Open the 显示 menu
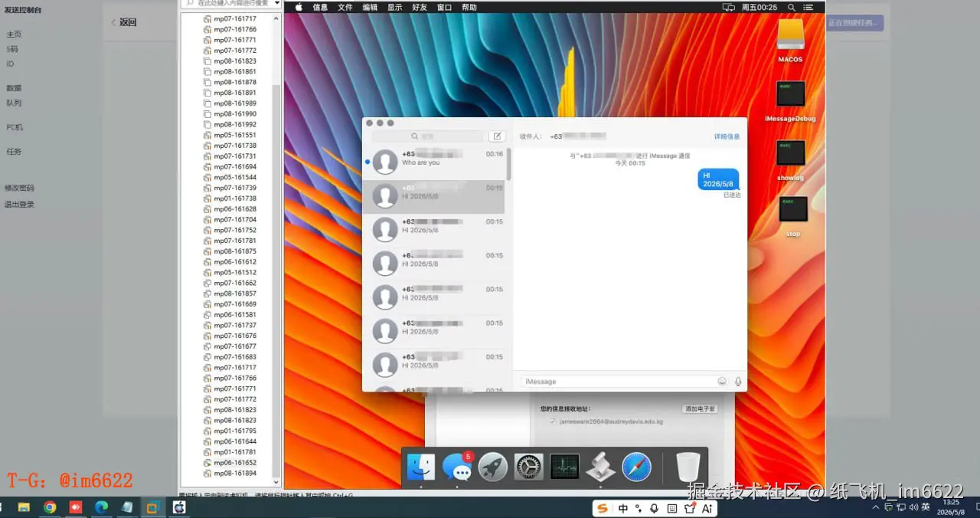This screenshot has height=518, width=980. click(x=394, y=7)
